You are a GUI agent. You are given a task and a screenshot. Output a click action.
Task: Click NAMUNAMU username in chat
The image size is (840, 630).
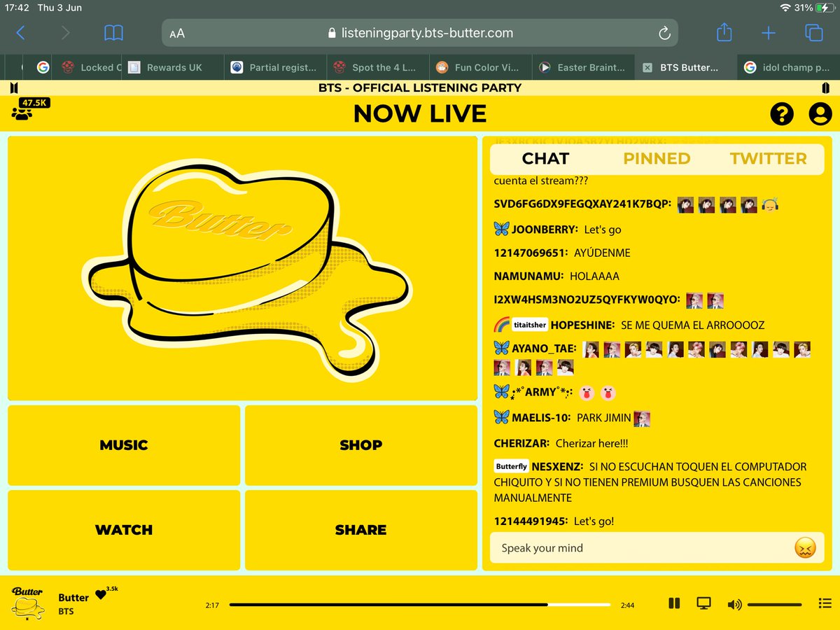click(x=528, y=276)
